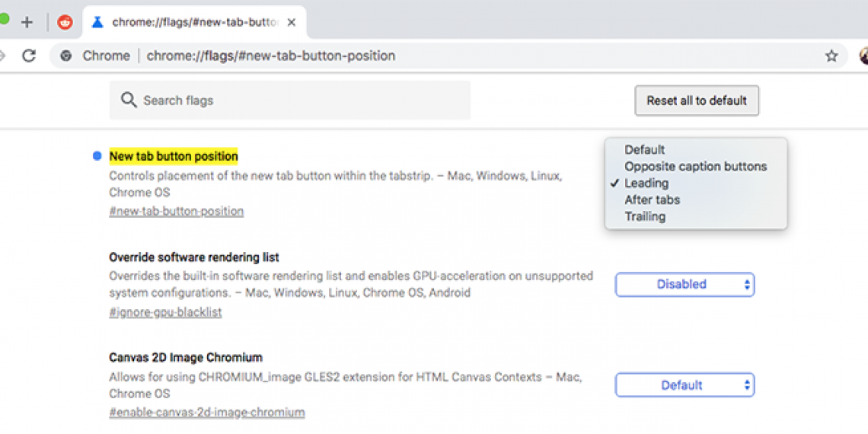Screen dimensions: 868x434
Task: Bookmark this page with the star icon
Action: tap(831, 56)
